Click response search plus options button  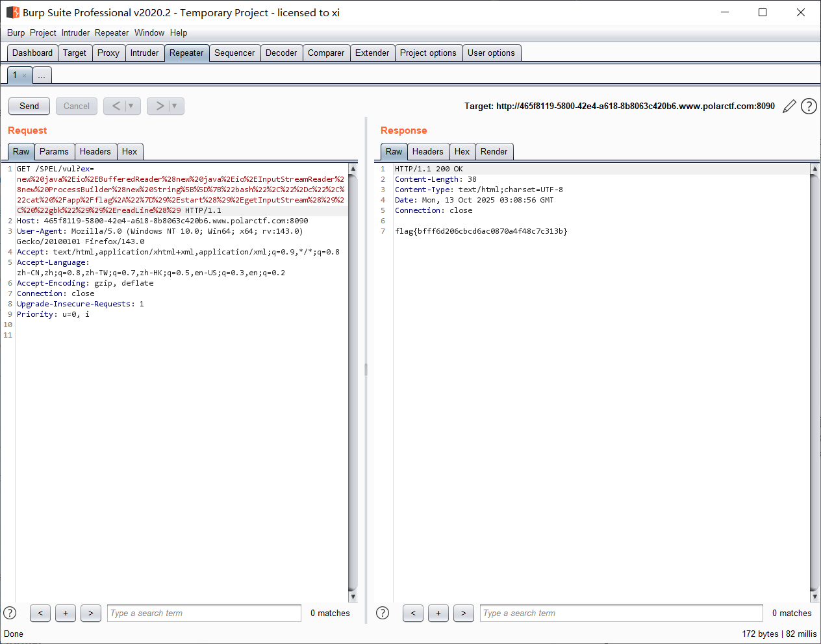click(438, 613)
